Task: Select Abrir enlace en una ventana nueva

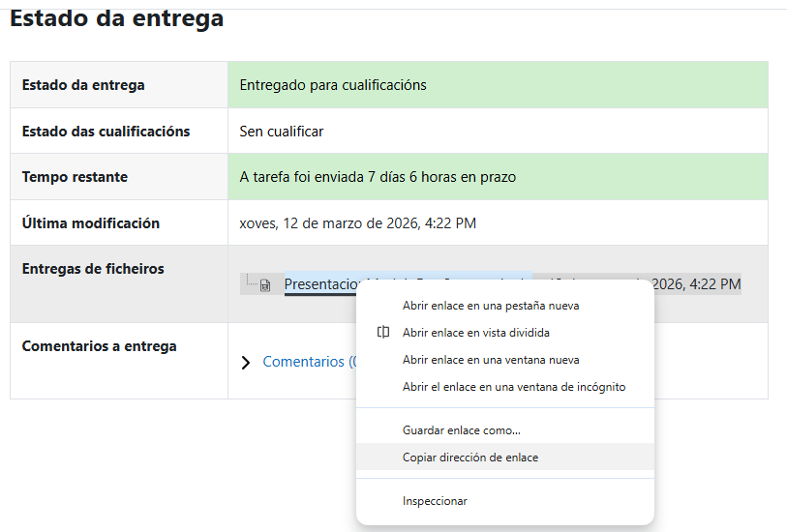Action: tap(505, 360)
